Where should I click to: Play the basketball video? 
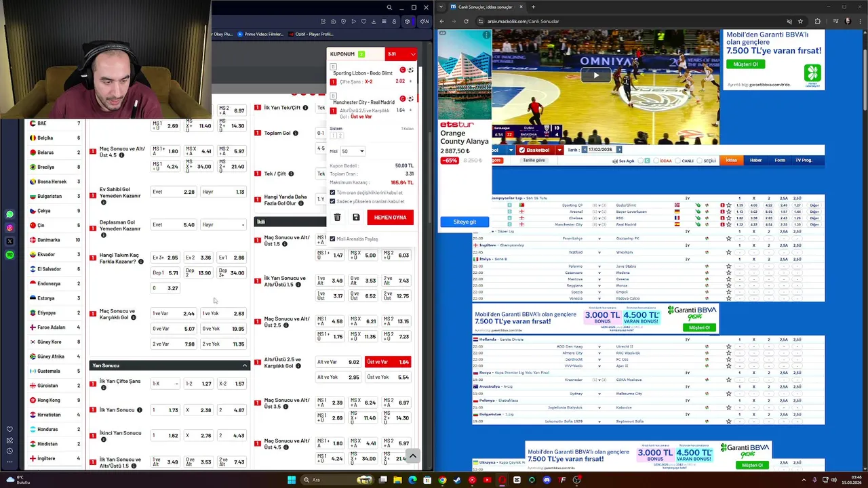(x=596, y=75)
